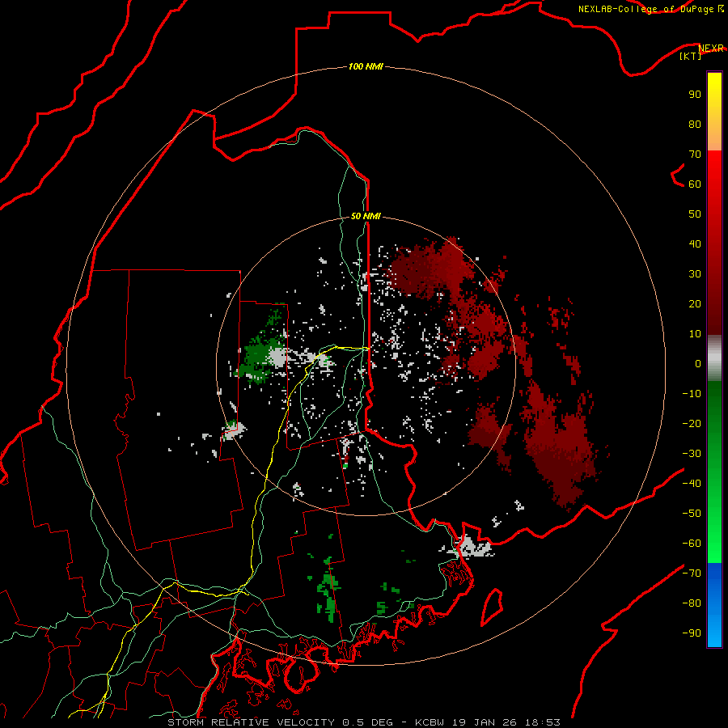Screen dimensions: 728x728
Task: Select the -40 value on velocity scale
Action: (692, 484)
